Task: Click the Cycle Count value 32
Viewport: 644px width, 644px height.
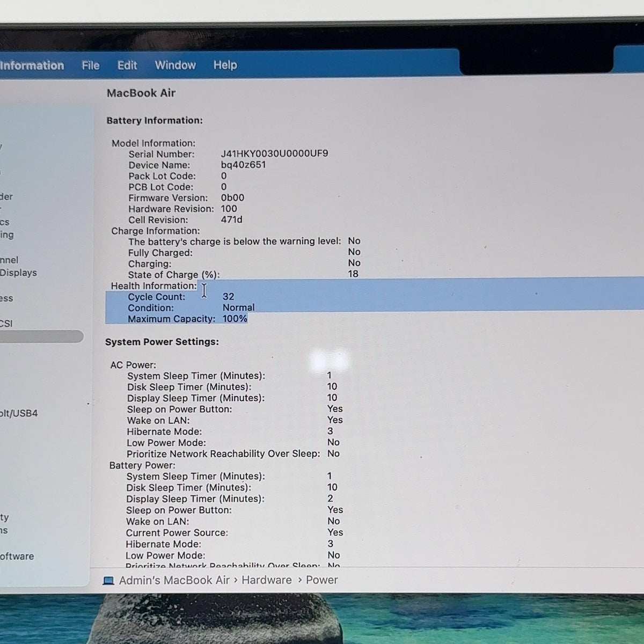Action: click(x=228, y=297)
